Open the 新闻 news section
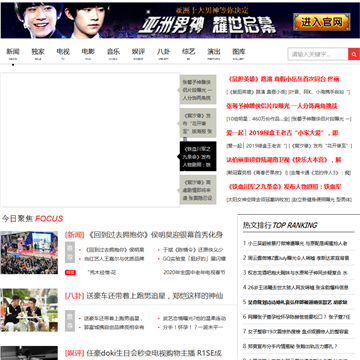Screen dimensions: 360x360 point(13,52)
